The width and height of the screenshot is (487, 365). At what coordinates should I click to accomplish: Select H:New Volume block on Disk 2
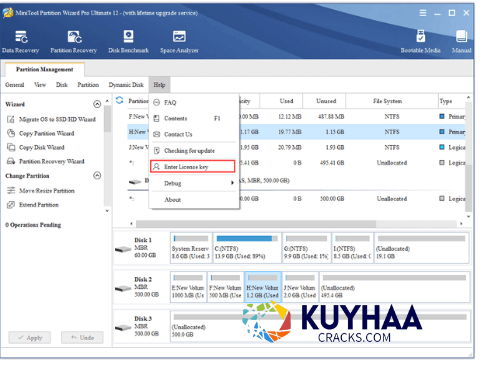tap(263, 287)
